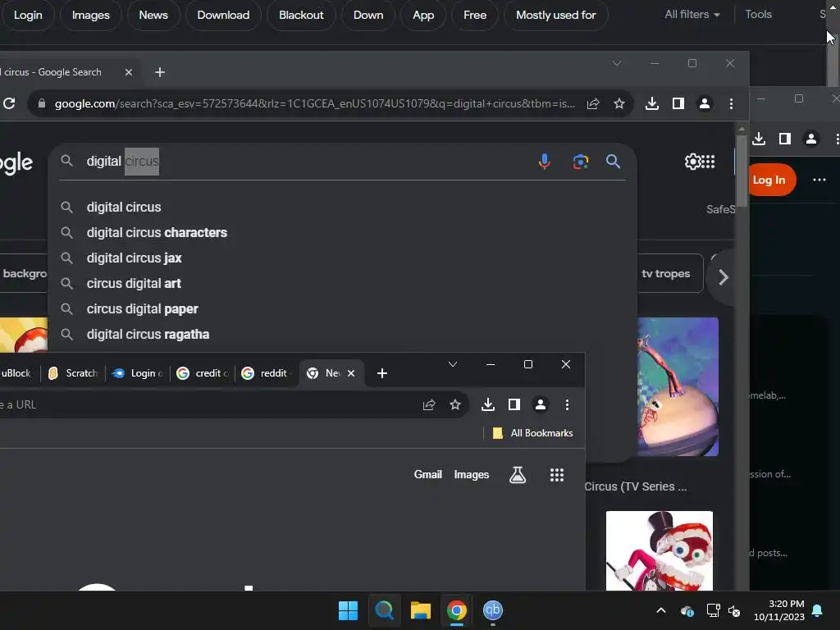Open Gmail link on New Tab page
The width and height of the screenshot is (840, 630).
[428, 475]
